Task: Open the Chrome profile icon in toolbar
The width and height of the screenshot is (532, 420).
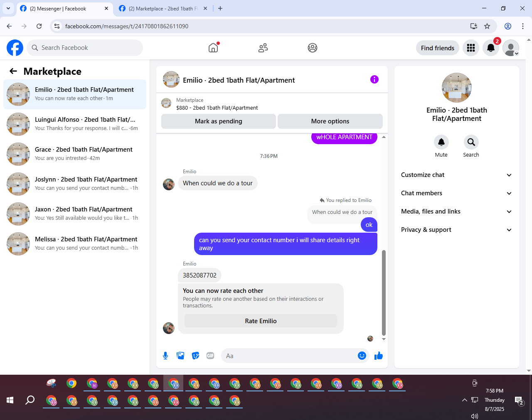Action: point(508,26)
